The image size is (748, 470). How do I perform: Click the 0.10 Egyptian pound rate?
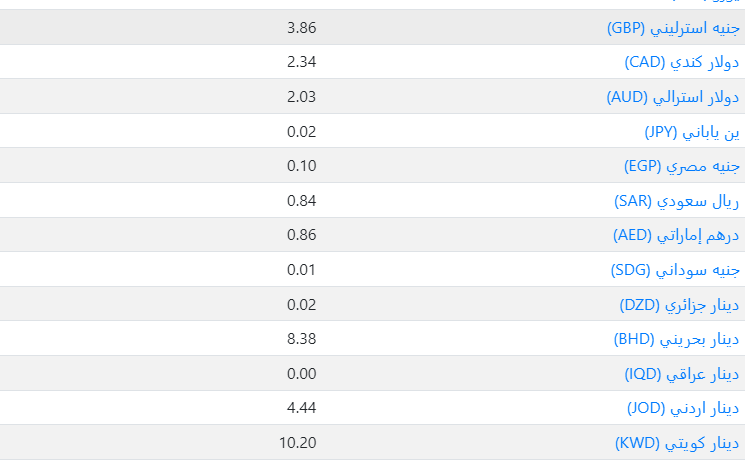click(x=301, y=166)
